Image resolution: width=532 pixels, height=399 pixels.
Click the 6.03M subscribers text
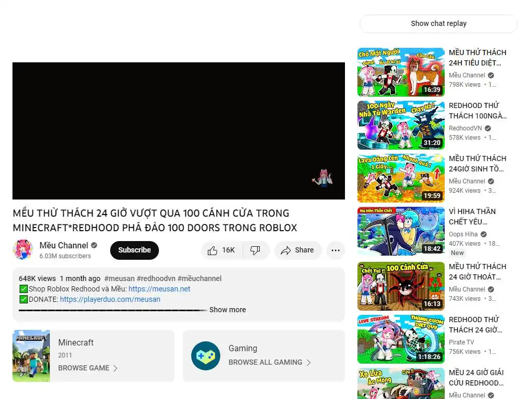(x=65, y=256)
